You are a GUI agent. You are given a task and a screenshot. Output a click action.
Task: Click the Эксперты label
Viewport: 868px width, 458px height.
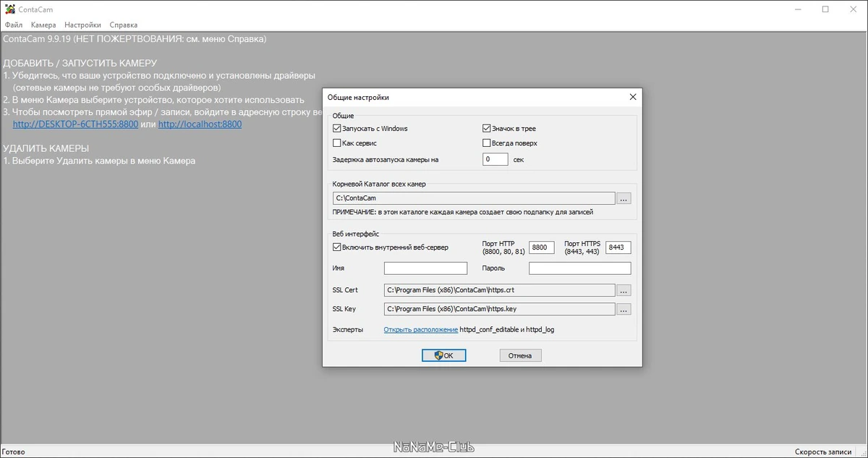[348, 330]
